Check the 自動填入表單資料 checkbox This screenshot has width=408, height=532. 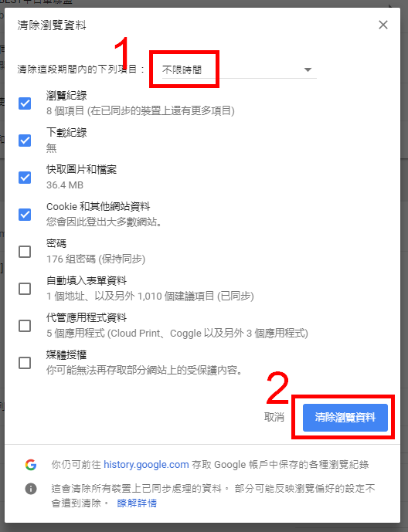click(x=25, y=289)
